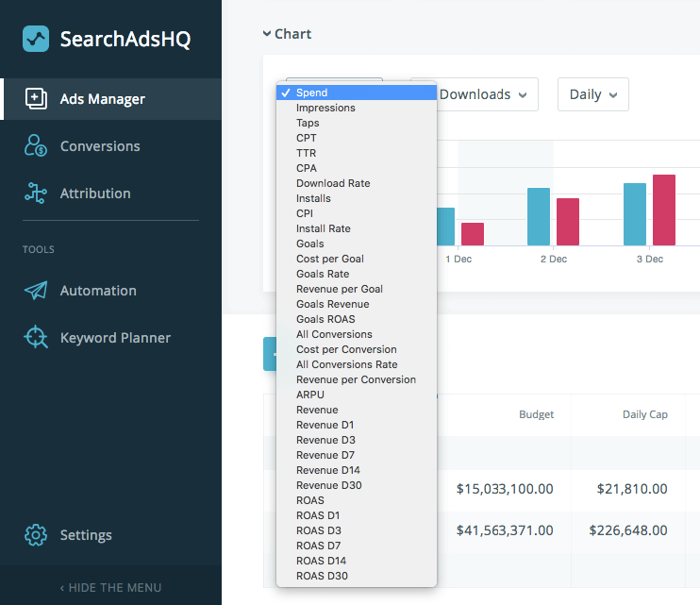Open Automation tool
The image size is (700, 605).
coord(98,291)
